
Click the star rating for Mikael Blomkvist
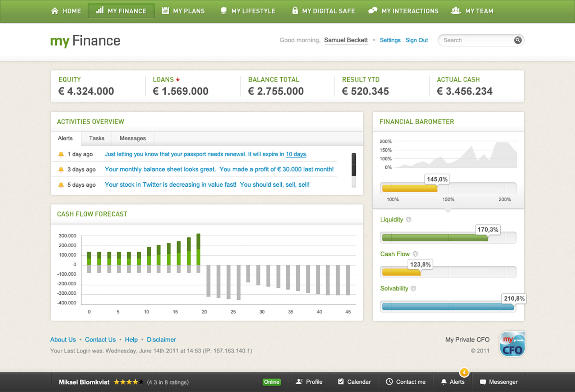click(x=129, y=382)
